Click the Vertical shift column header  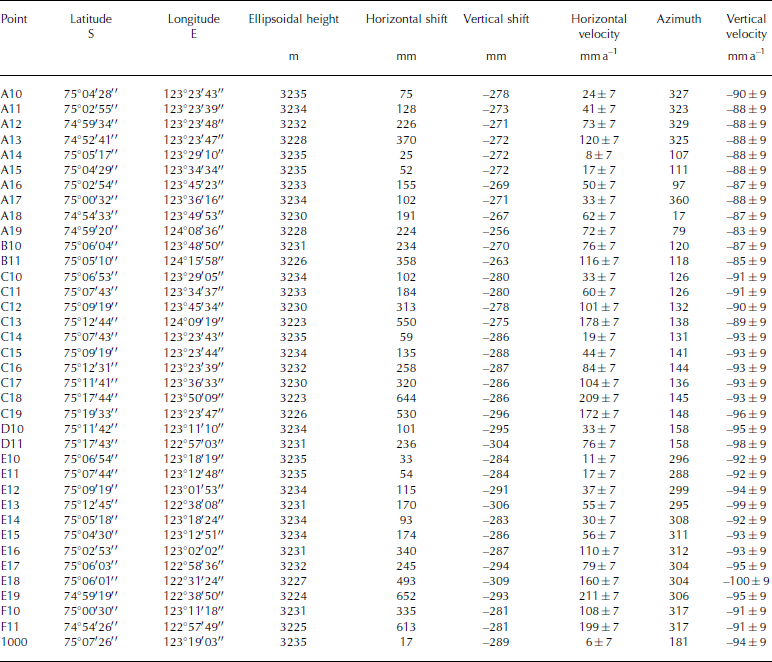(496, 19)
